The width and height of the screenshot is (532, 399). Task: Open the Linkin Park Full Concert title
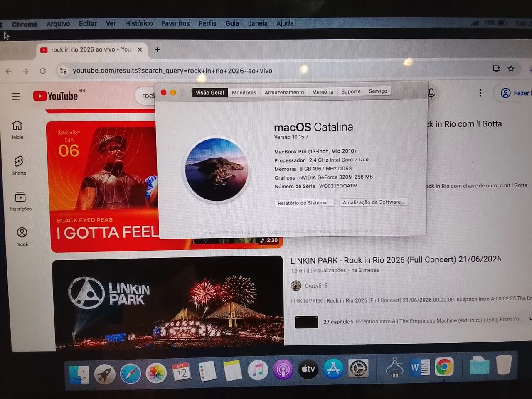click(396, 260)
